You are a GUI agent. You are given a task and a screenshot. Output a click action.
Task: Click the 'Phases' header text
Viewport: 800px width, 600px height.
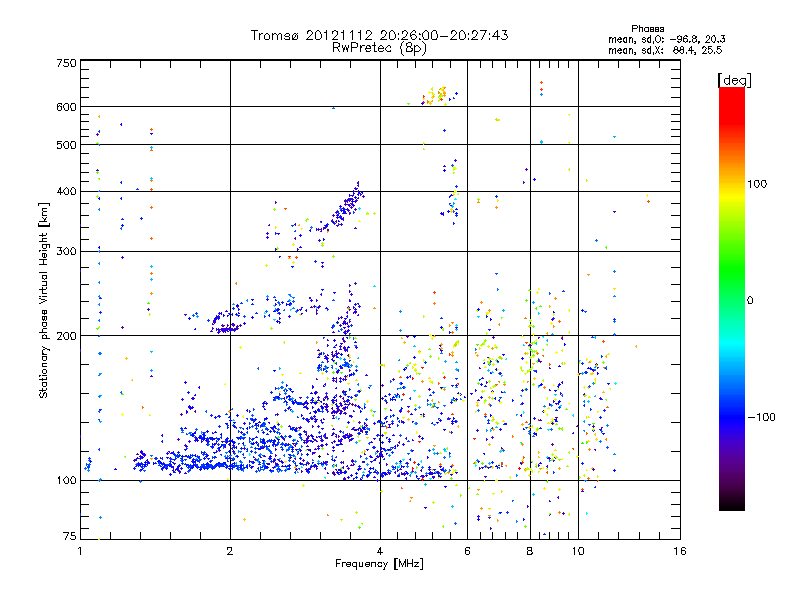point(647,29)
